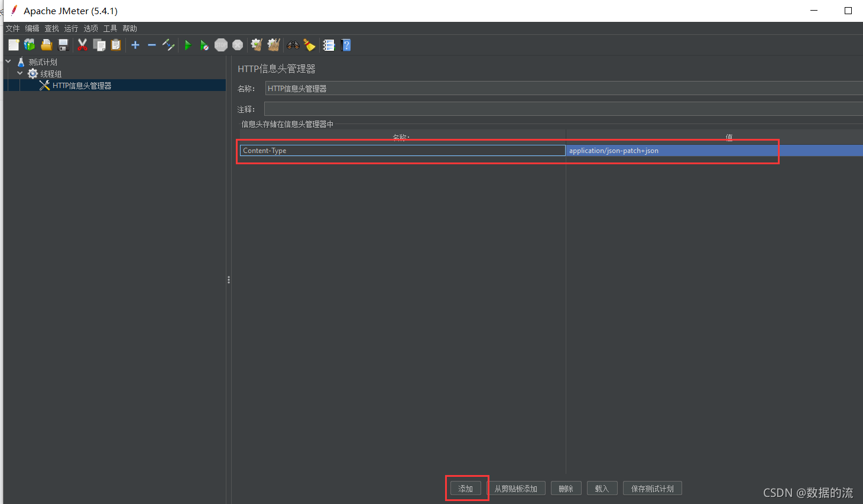Click the 载入 button
The width and height of the screenshot is (863, 504).
pos(602,489)
